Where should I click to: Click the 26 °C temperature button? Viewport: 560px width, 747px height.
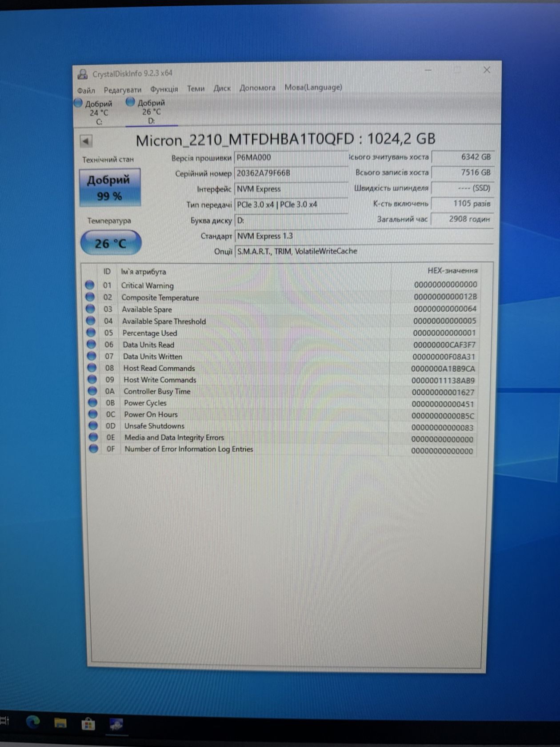[x=111, y=243]
